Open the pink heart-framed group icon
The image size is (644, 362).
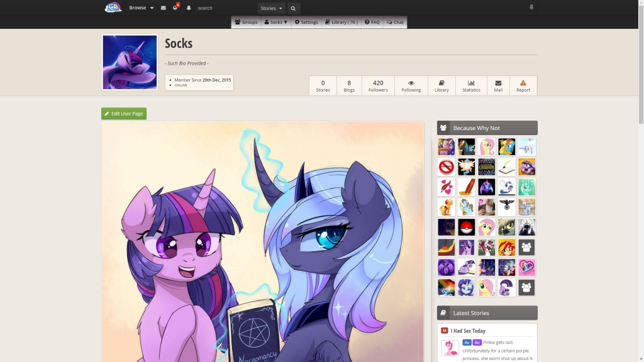[x=526, y=267]
